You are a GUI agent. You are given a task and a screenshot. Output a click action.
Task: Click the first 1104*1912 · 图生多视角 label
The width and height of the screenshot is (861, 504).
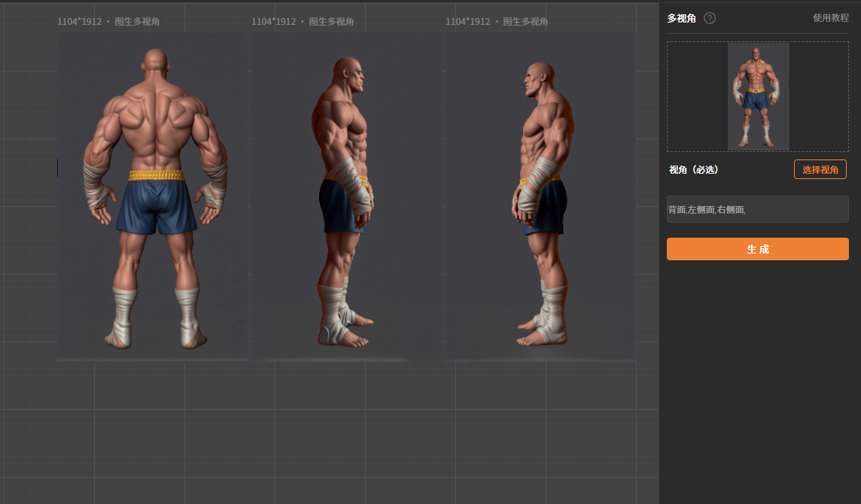pyautogui.click(x=108, y=21)
